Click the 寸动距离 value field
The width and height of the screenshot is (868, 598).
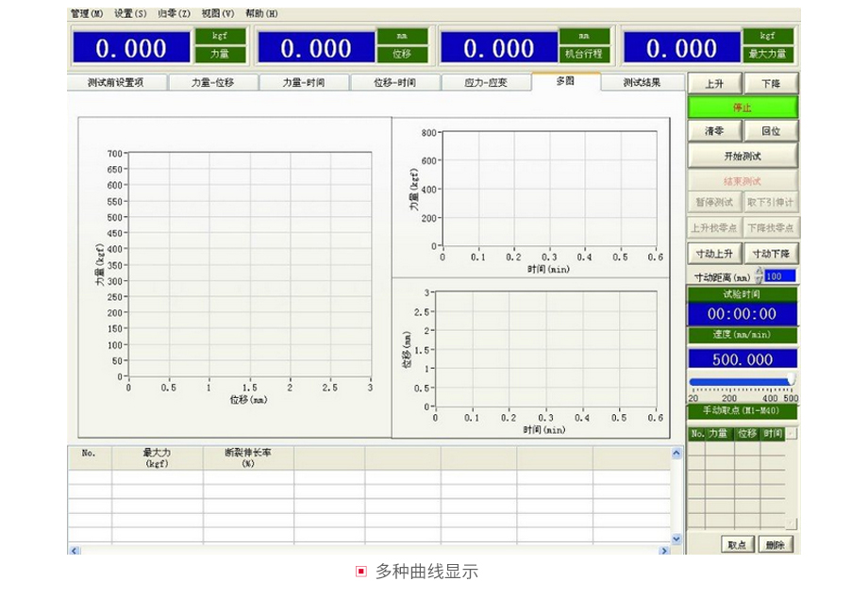pos(780,276)
